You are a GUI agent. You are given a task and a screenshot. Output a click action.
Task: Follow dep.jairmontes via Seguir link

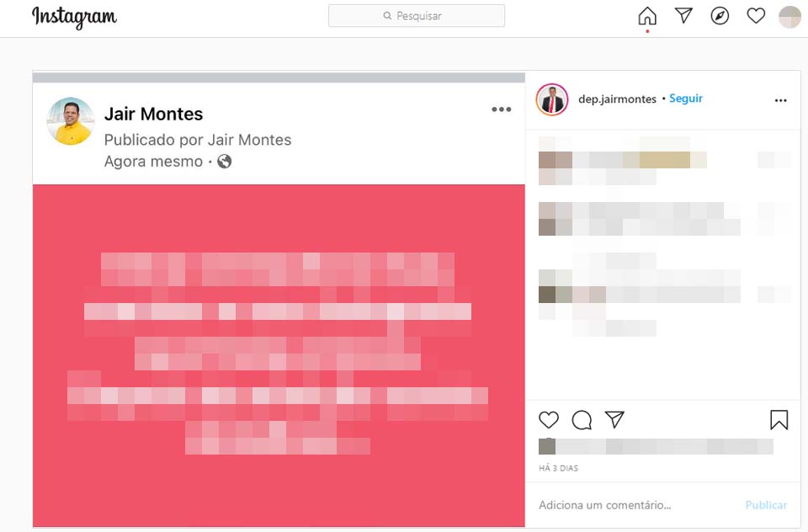coord(686,98)
